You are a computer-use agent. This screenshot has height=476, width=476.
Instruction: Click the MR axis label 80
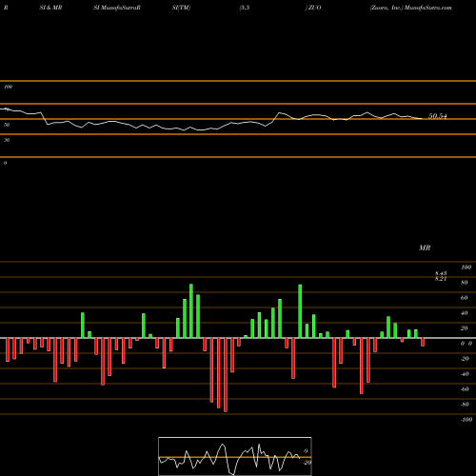pyautogui.click(x=465, y=283)
